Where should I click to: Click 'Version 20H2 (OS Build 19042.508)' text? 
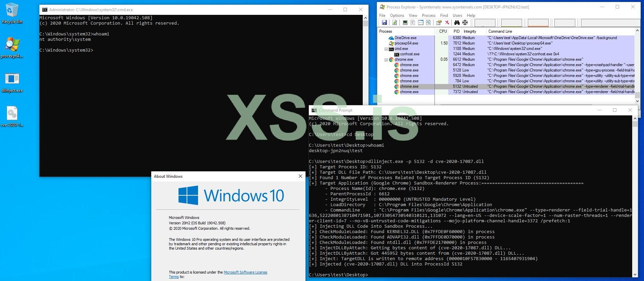[x=197, y=223]
